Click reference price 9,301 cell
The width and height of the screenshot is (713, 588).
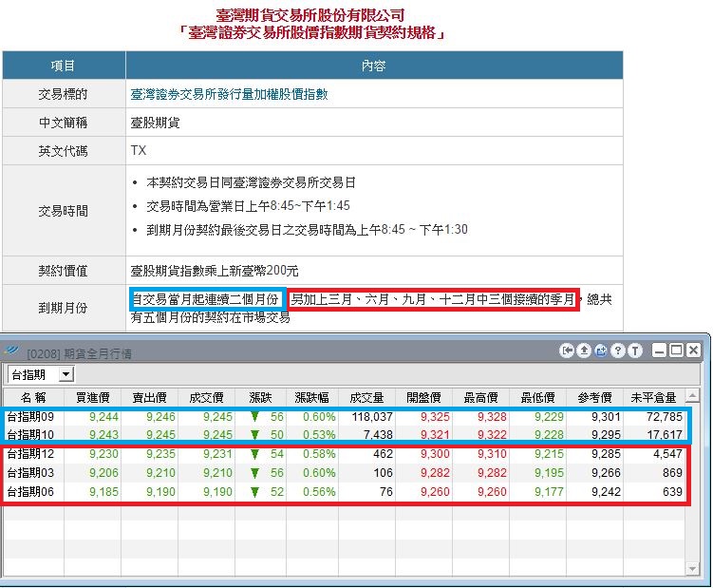[x=606, y=416]
